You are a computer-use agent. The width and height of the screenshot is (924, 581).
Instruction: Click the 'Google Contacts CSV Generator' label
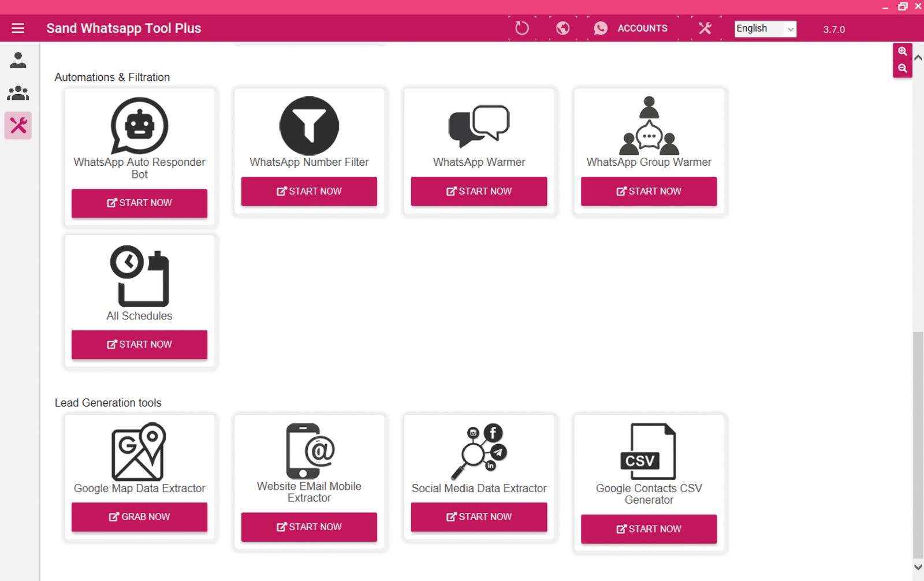649,494
